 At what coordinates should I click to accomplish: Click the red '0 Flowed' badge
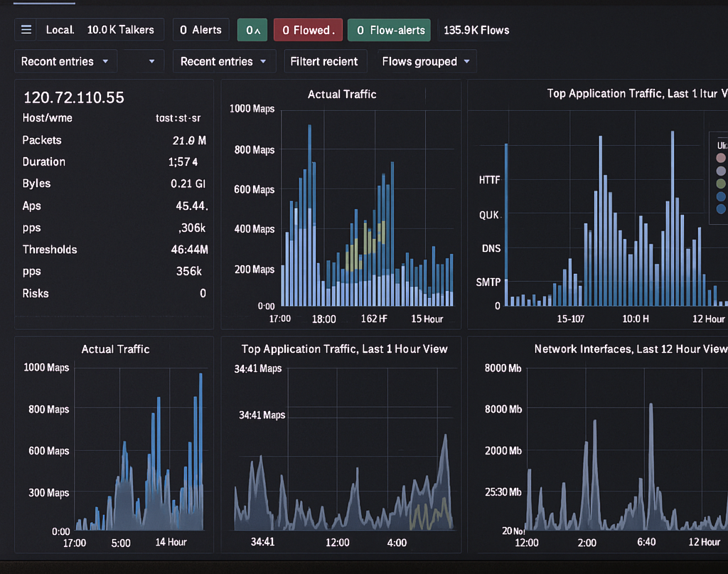coord(308,30)
